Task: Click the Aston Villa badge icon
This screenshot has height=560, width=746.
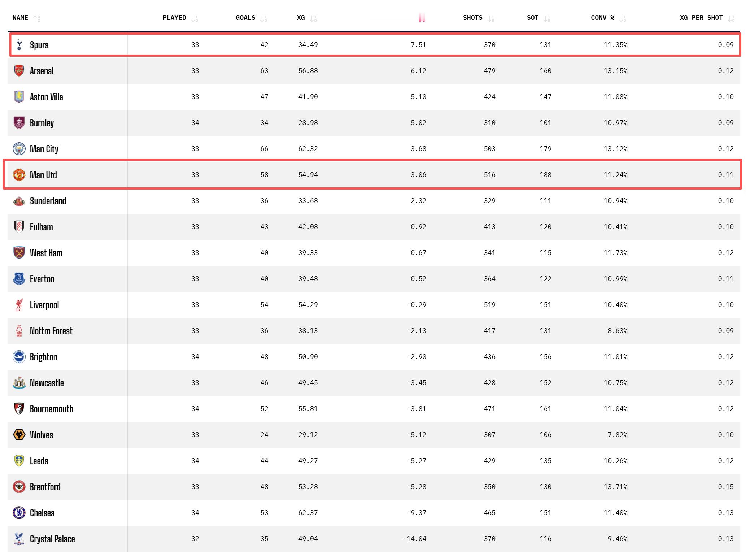Action: tap(19, 97)
